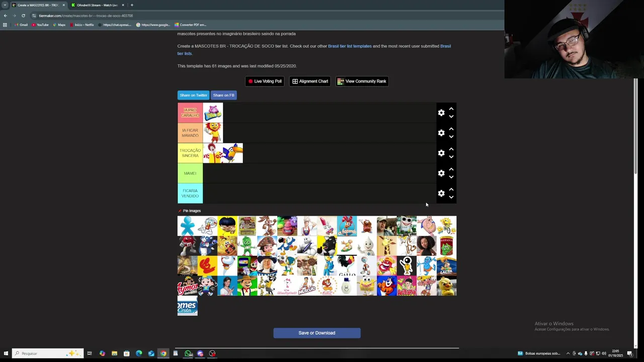Toggle Pin Images option
This screenshot has width=644, height=362.
[x=189, y=211]
